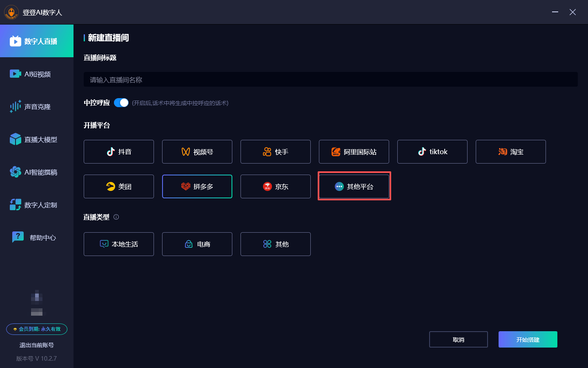Toggle the 中控呼应 switch off
Viewport: 588px width, 368px height.
[121, 103]
